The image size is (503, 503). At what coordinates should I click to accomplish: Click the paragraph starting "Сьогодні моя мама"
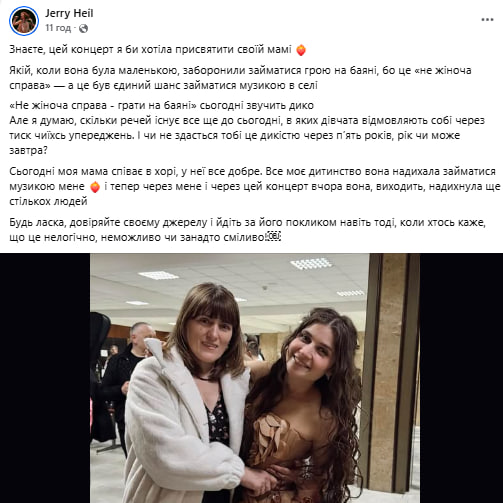point(255,186)
